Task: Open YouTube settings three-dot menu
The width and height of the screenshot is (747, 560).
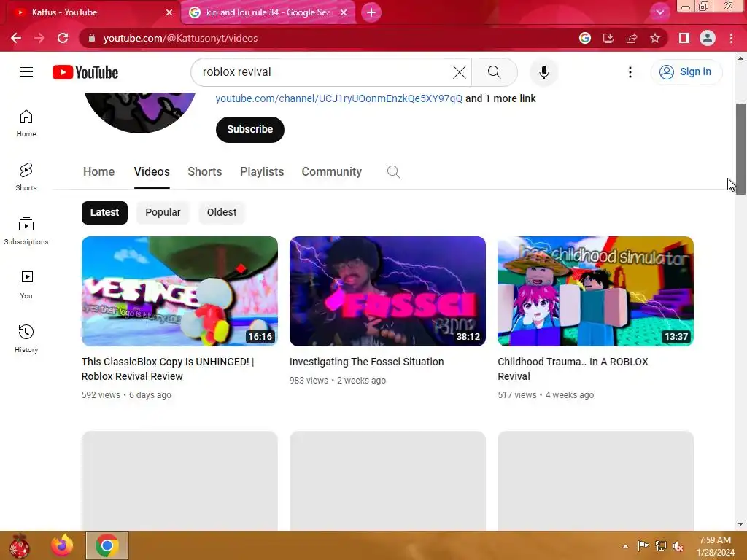Action: 630,72
